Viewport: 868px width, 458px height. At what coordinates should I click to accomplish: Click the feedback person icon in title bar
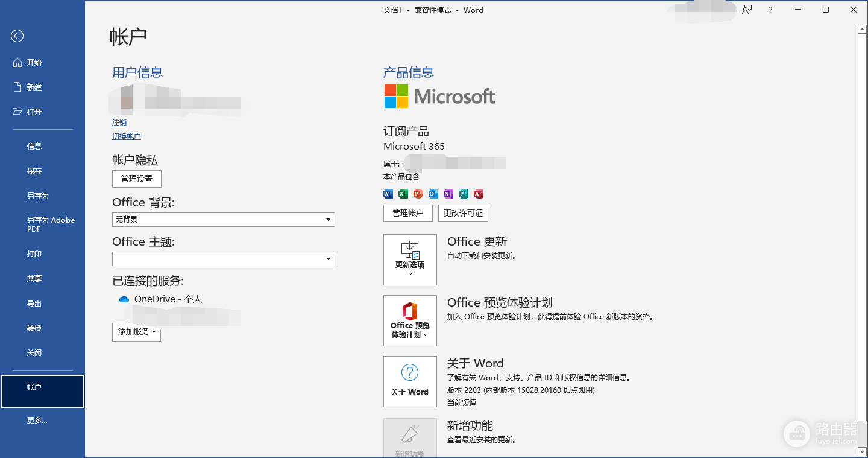[x=747, y=10]
